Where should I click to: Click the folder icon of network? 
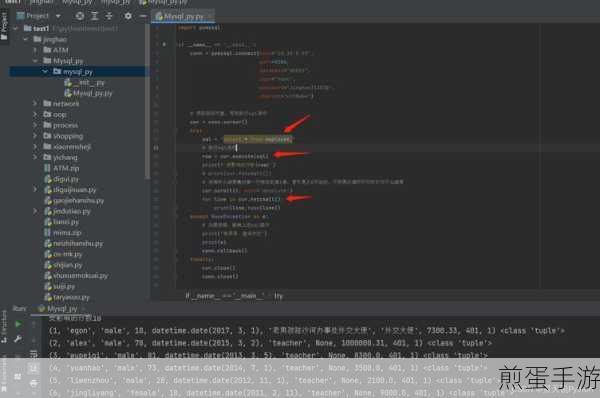point(47,103)
